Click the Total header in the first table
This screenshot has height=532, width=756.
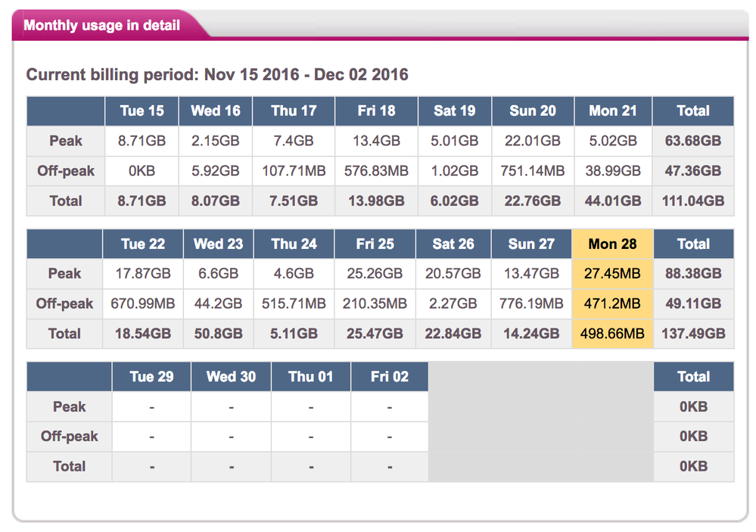point(692,110)
